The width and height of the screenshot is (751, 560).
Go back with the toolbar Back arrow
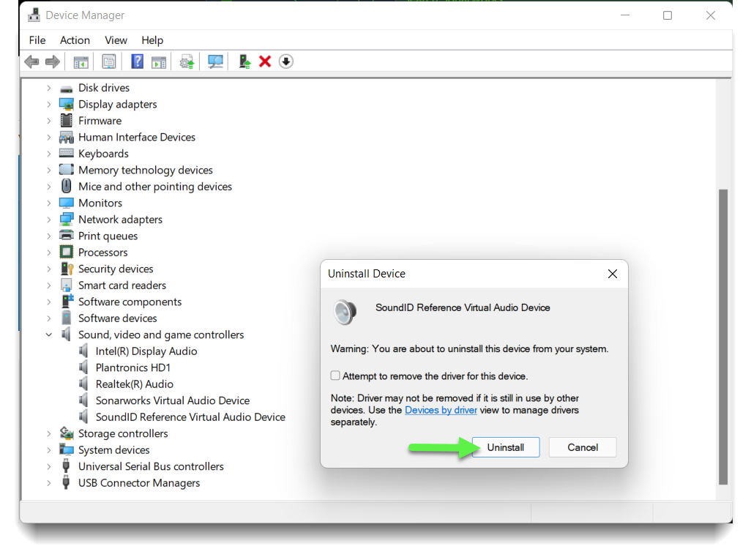tap(31, 61)
